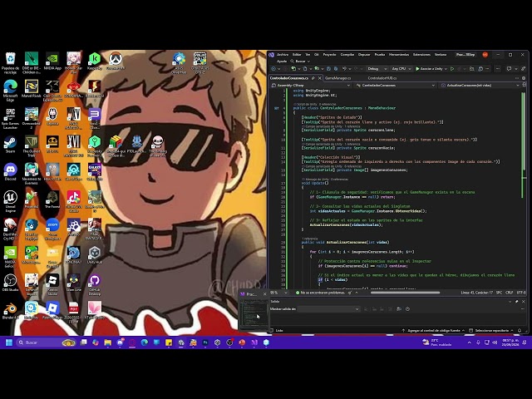The height and width of the screenshot is (399, 532).
Task: Close the Visual Studio taskbar preview
Action: coord(264,294)
